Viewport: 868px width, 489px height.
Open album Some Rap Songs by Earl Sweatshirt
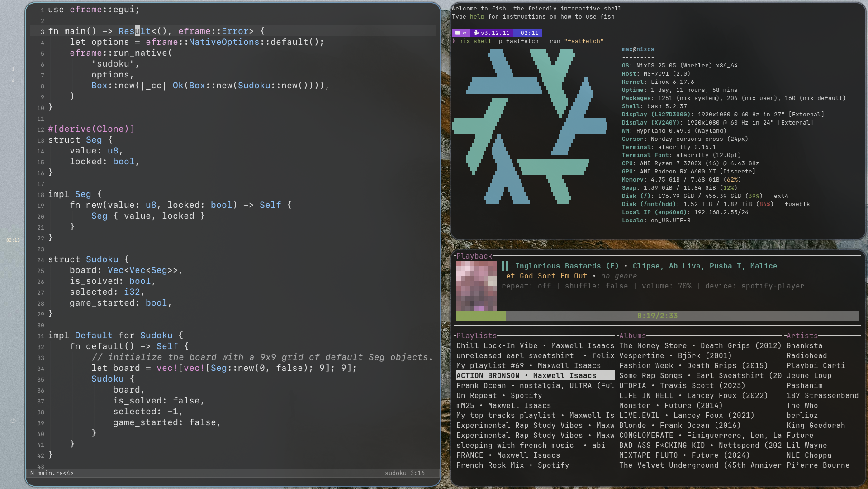pos(700,375)
